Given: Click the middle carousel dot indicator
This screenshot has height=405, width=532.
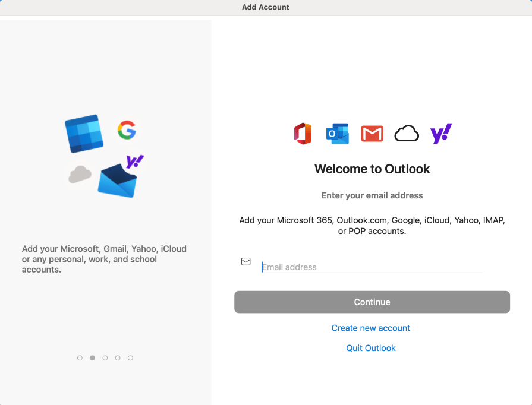Looking at the screenshot, I should tap(105, 357).
